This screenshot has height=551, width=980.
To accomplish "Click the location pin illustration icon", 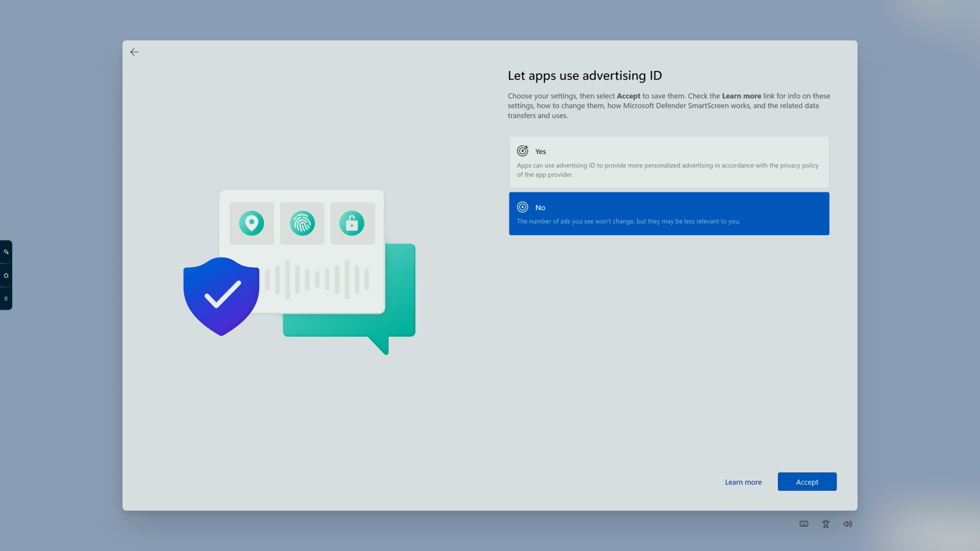I will [251, 223].
